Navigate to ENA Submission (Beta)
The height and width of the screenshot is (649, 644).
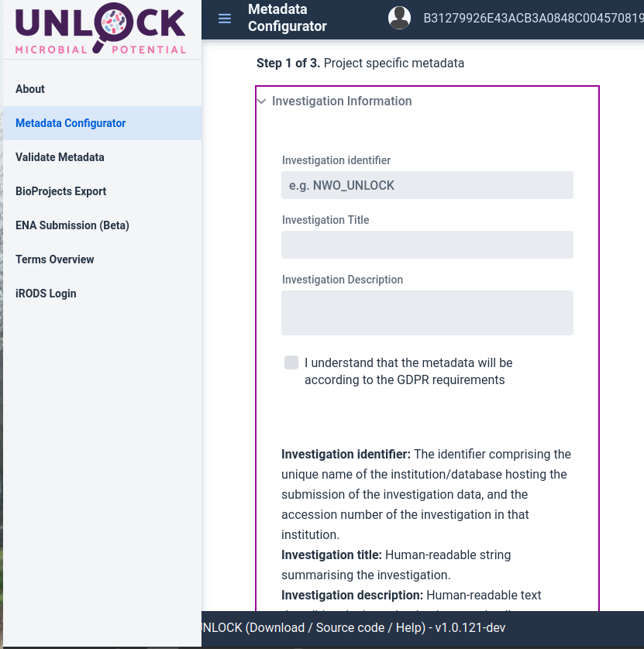tap(72, 225)
